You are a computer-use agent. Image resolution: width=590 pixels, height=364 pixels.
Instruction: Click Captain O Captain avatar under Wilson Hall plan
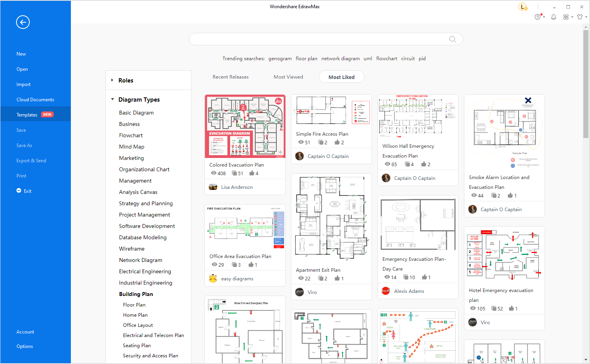(386, 178)
